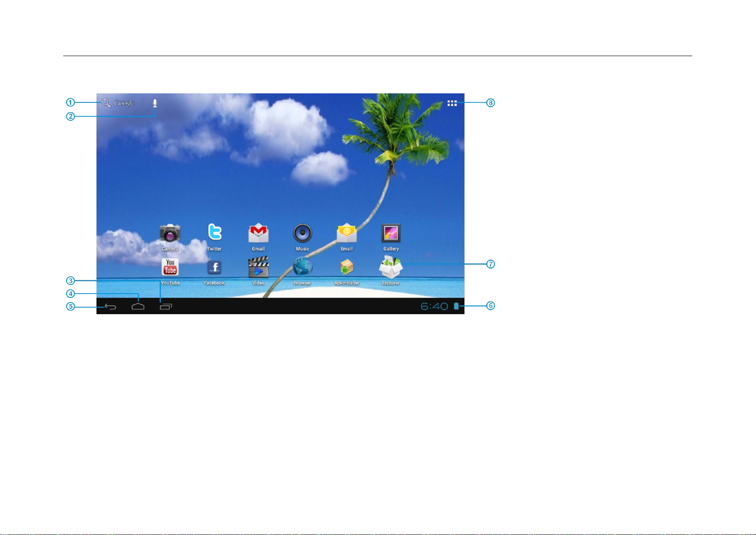Show recent apps list
The height and width of the screenshot is (535, 756).
[x=166, y=307]
